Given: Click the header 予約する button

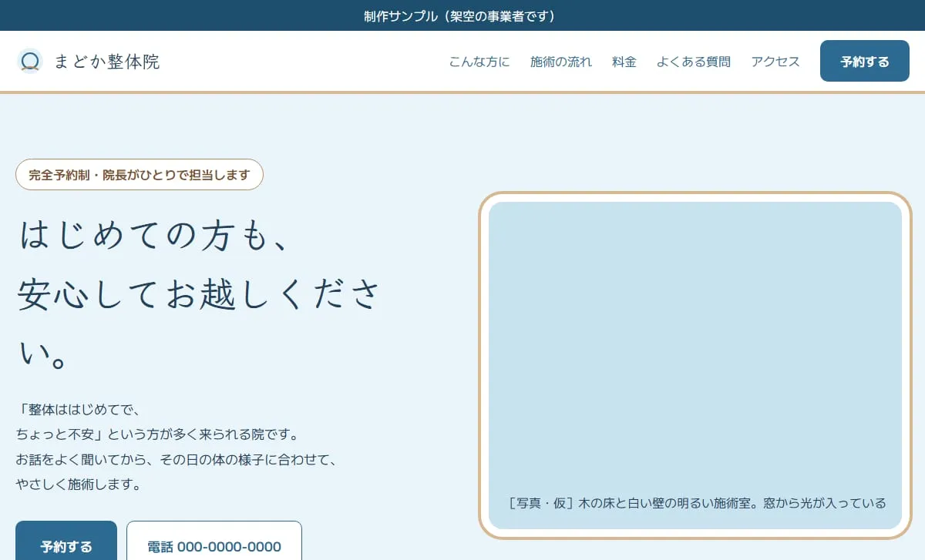Looking at the screenshot, I should 865,61.
